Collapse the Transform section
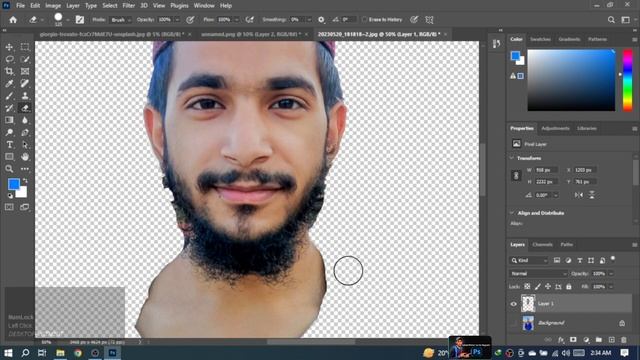Image resolution: width=640 pixels, height=360 pixels. (512, 158)
